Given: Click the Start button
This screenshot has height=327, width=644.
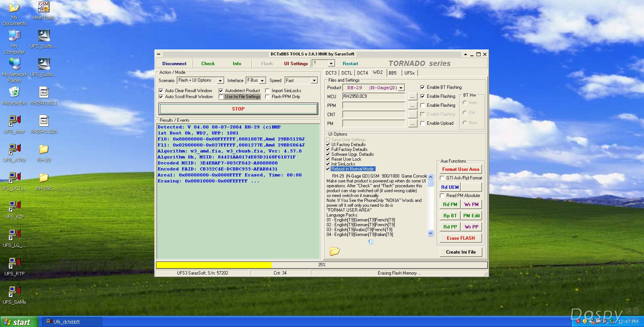Looking at the screenshot, I should click(19, 322).
